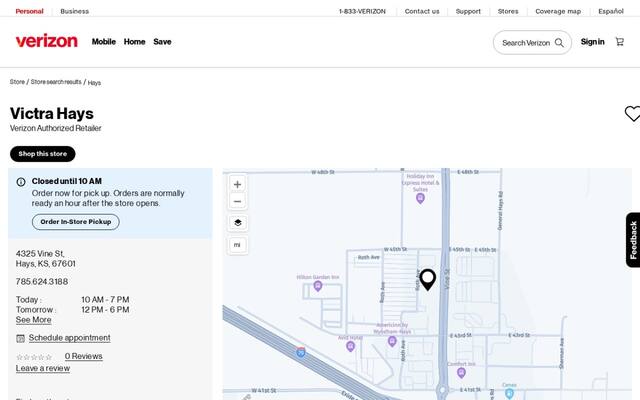Expand store hours with See More
The width and height of the screenshot is (640, 400).
(33, 320)
